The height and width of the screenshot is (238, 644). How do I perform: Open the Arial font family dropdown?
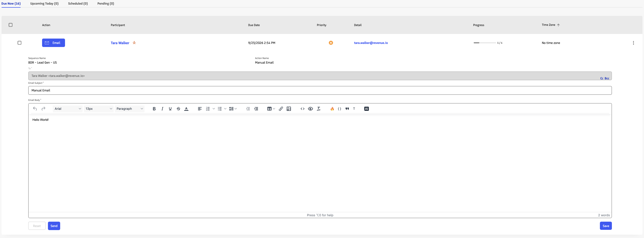(x=68, y=109)
